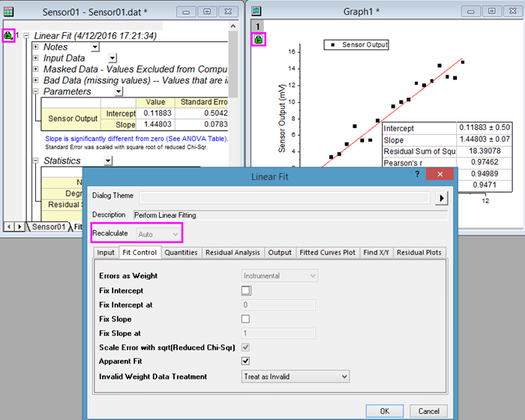Click the Graph1 window title icon
This screenshot has width=525, height=420.
256,11
